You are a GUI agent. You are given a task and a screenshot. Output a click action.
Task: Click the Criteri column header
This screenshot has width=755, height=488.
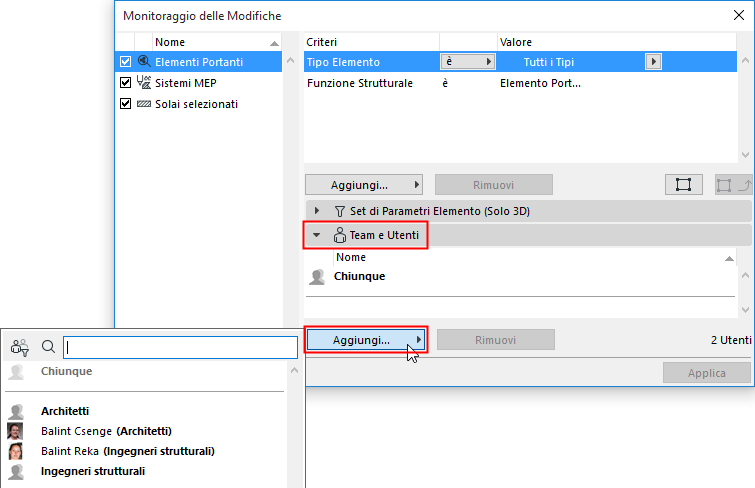[371, 42]
